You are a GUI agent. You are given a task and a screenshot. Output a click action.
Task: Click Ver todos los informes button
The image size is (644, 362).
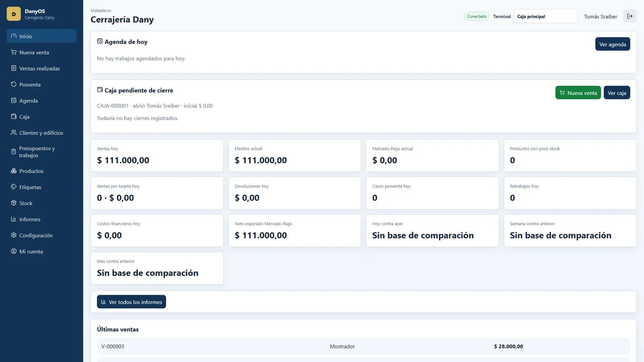point(131,302)
